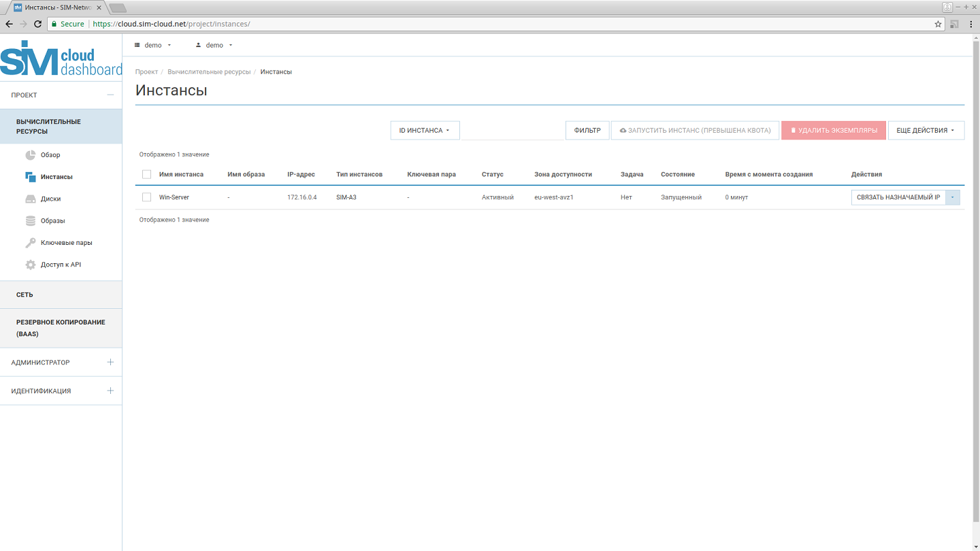Open the ID ИНСТАНСА filter dropdown
This screenshot has height=551, width=980.
425,131
